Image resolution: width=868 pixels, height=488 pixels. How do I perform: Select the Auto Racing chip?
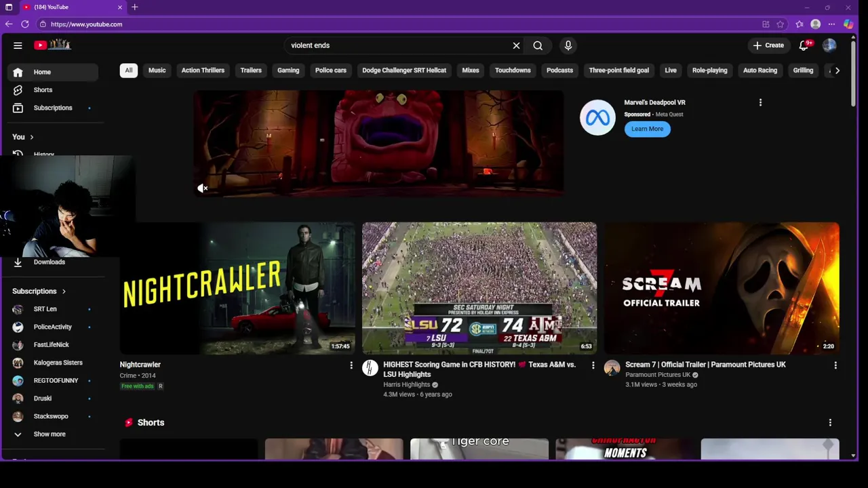(x=760, y=70)
